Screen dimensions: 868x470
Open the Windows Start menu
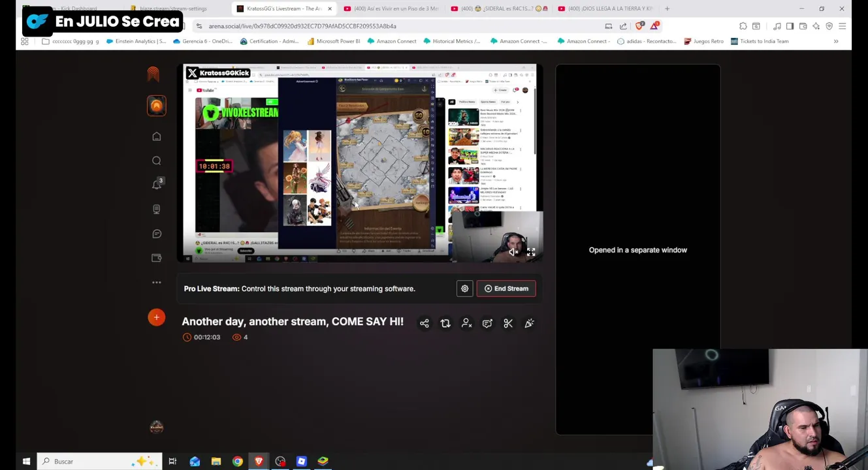pyautogui.click(x=26, y=462)
